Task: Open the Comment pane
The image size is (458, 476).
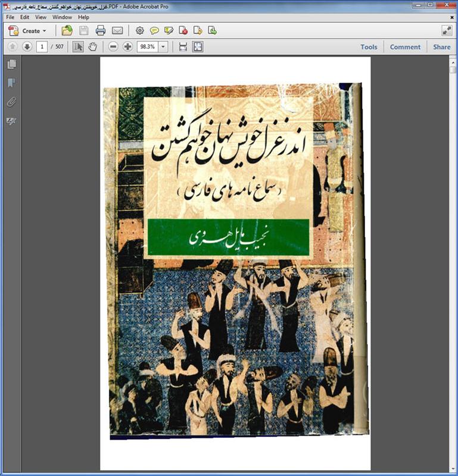Action: pyautogui.click(x=405, y=47)
